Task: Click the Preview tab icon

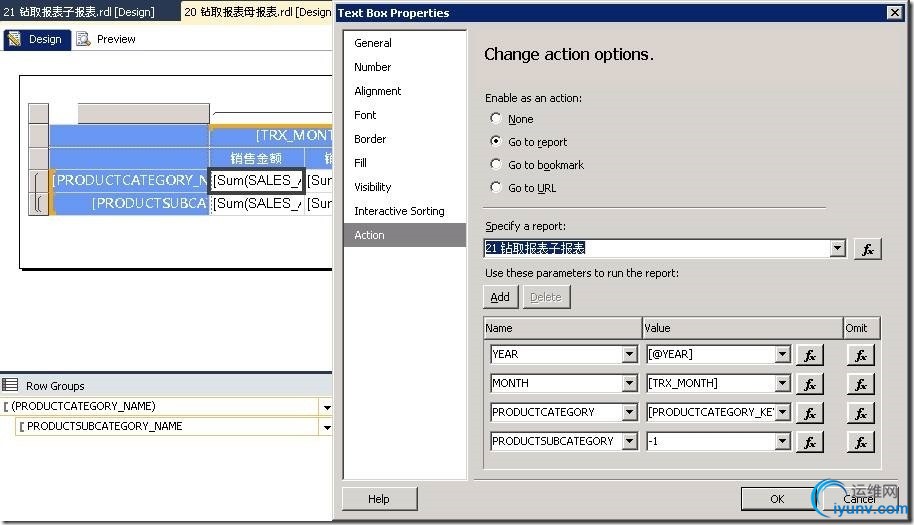Action: 83,39
